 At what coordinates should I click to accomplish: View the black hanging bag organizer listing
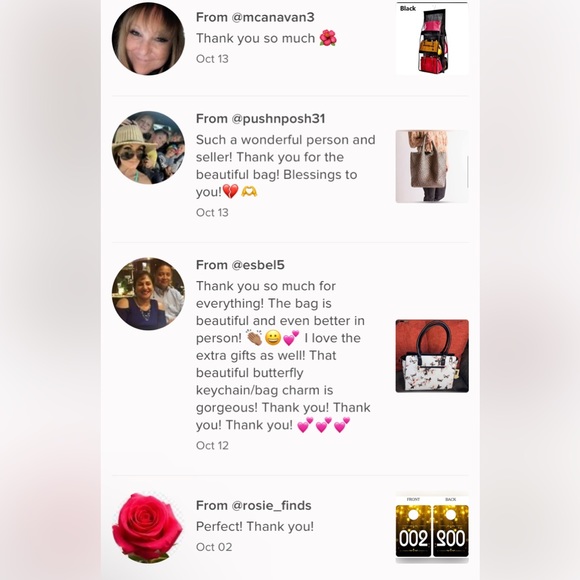[x=432, y=38]
